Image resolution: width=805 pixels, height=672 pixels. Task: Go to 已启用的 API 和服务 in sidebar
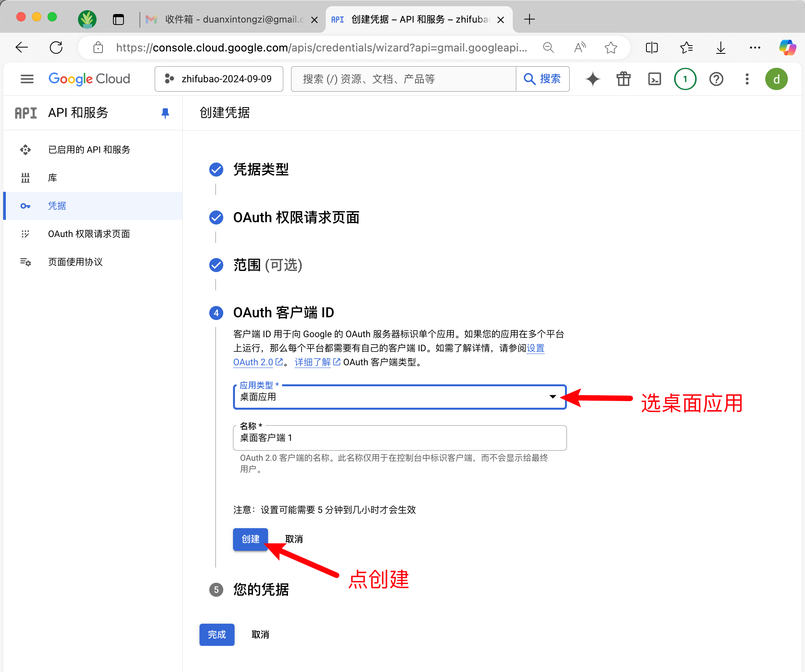click(89, 150)
